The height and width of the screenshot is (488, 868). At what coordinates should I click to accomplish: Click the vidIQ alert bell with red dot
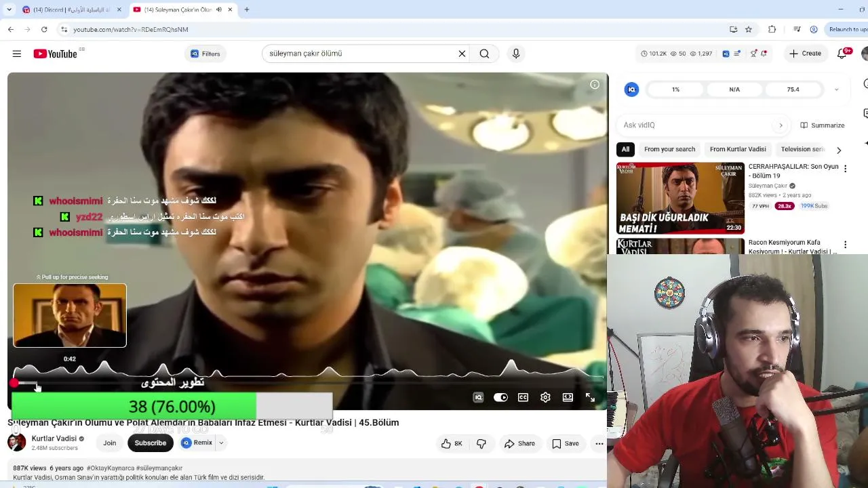(x=764, y=54)
